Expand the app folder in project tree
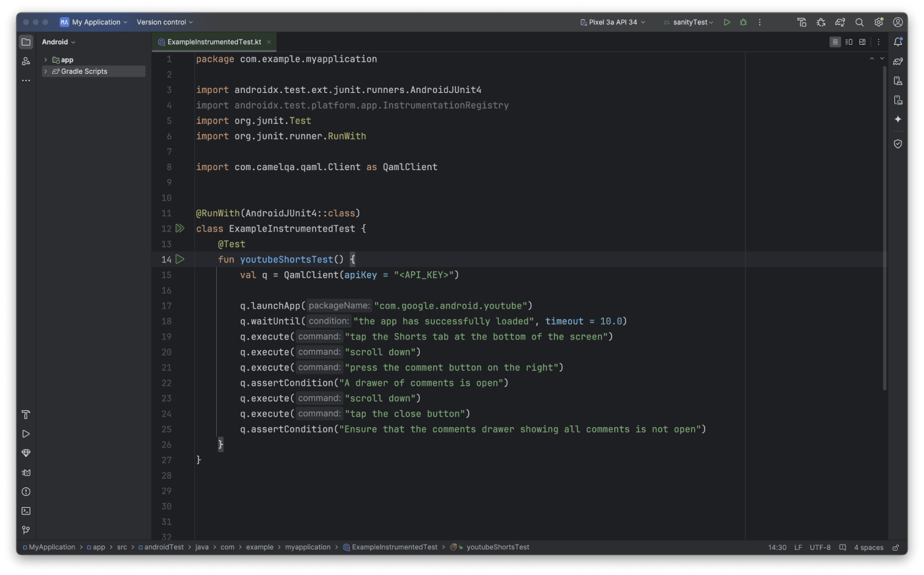Image resolution: width=924 pixels, height=575 pixels. (46, 59)
